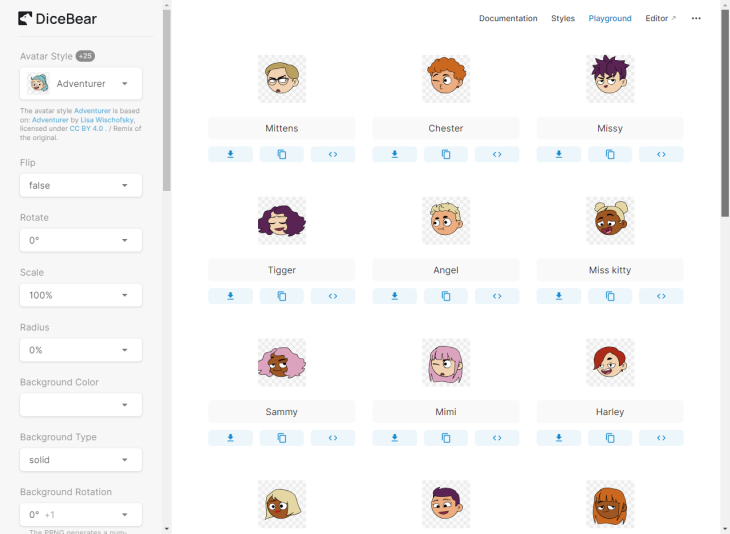Copy the Miss kitty avatar
Screen dimensions: 730x534
pyautogui.click(x=610, y=296)
